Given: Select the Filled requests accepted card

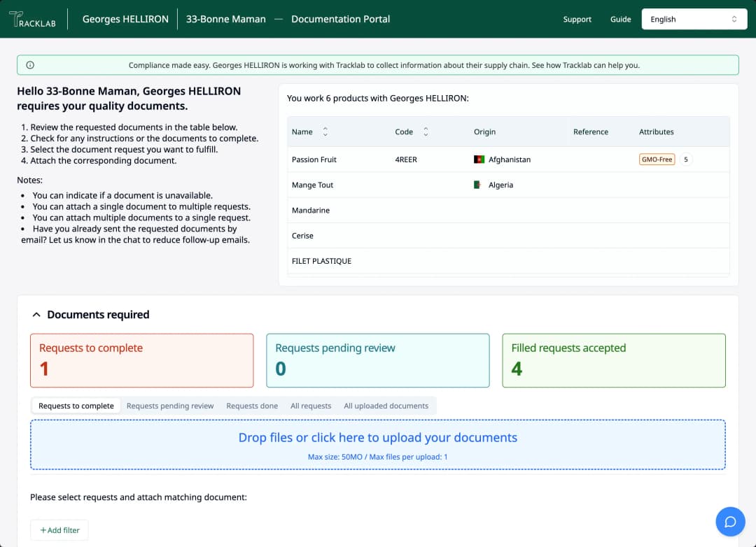Looking at the screenshot, I should click(x=613, y=360).
